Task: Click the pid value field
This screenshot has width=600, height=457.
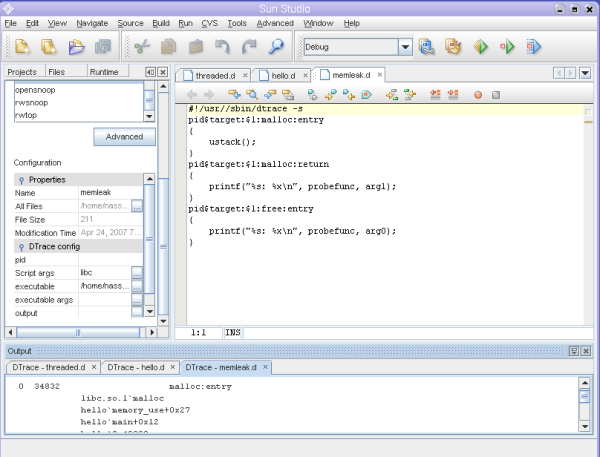Action: click(110, 260)
